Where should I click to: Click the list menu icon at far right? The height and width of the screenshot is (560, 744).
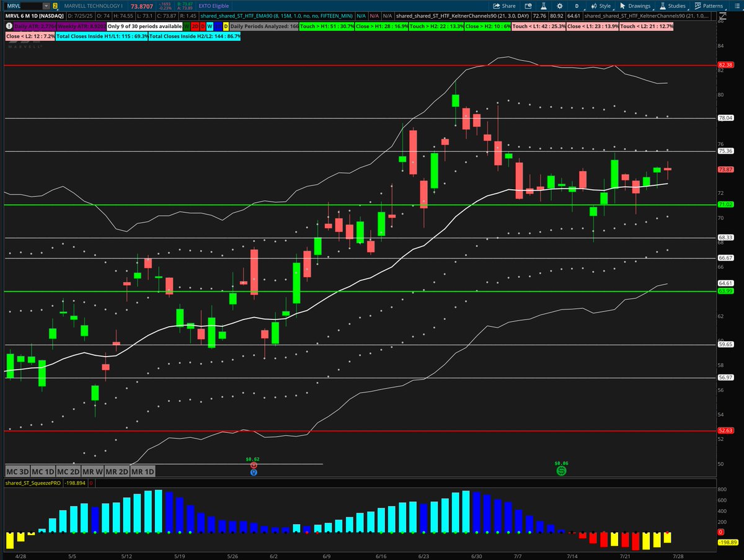[737, 6]
